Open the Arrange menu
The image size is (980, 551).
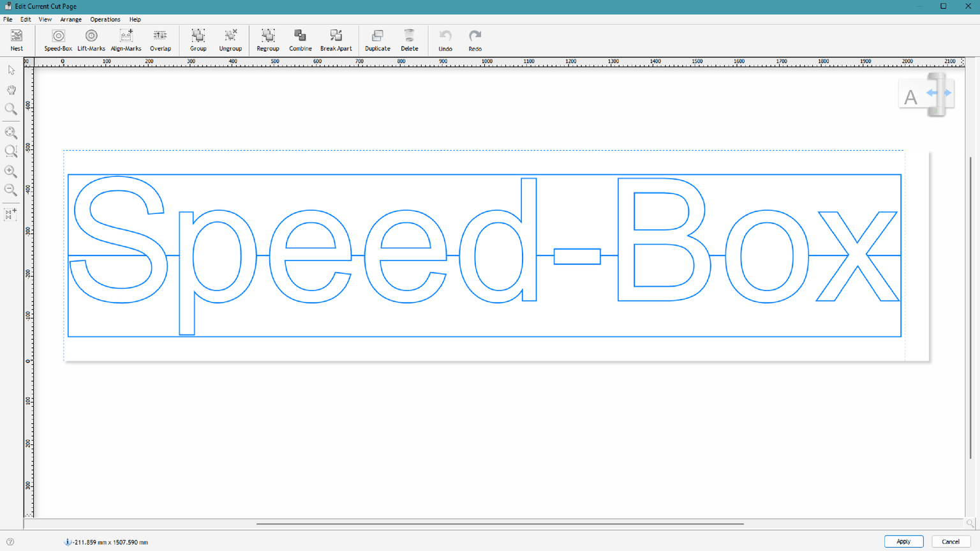click(71, 19)
